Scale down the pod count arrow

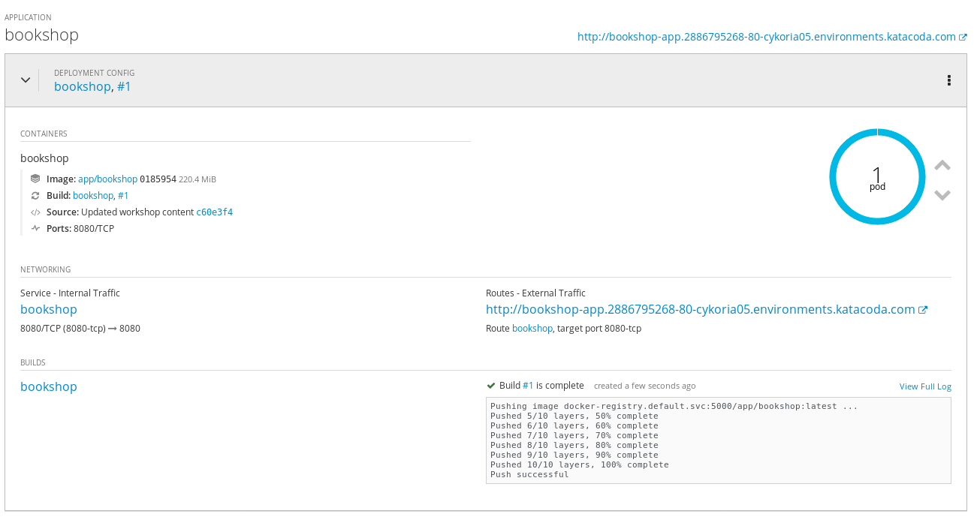coord(942,195)
